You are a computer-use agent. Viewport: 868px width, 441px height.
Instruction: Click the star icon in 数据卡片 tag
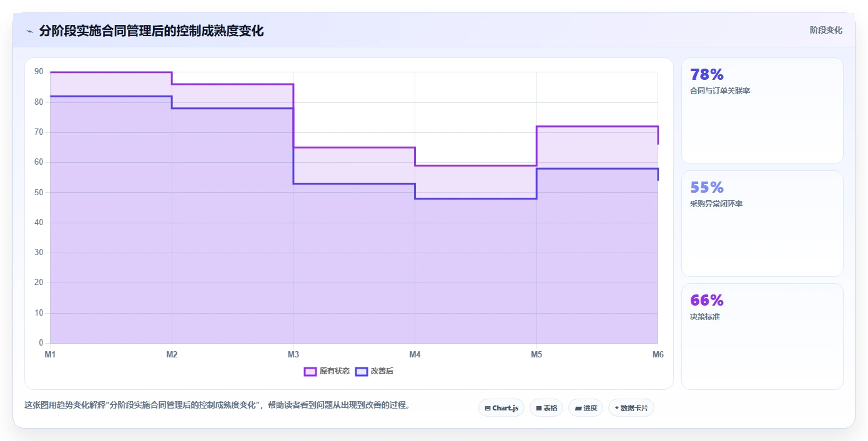pyautogui.click(x=616, y=408)
